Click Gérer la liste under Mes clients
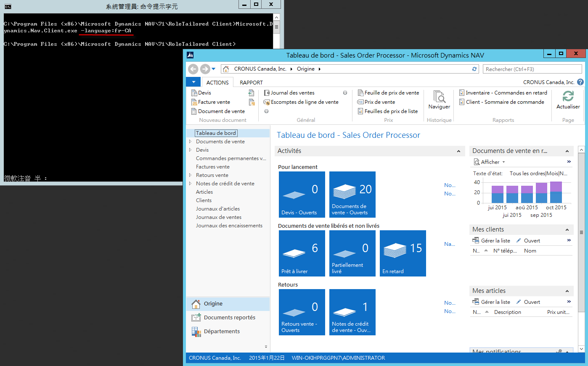Image resolution: width=588 pixels, height=366 pixels. [x=491, y=241]
